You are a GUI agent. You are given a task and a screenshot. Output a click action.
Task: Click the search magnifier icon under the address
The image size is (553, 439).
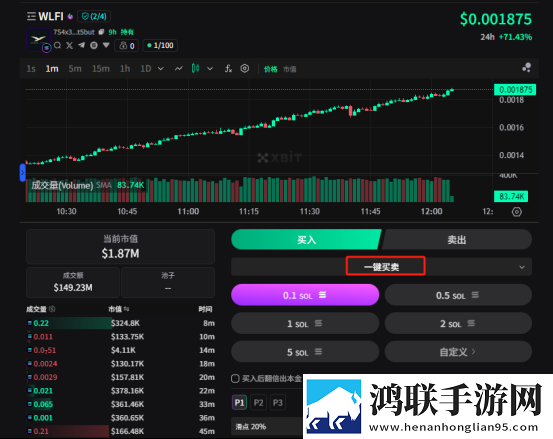click(57, 45)
